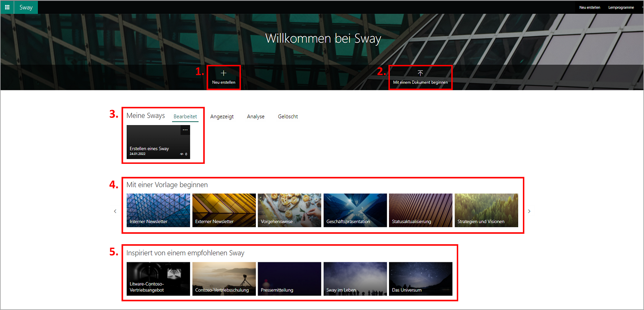Click Inspiriert von einem empfohlenen Sway heading
Screen dimensions: 644x310
pos(185,253)
